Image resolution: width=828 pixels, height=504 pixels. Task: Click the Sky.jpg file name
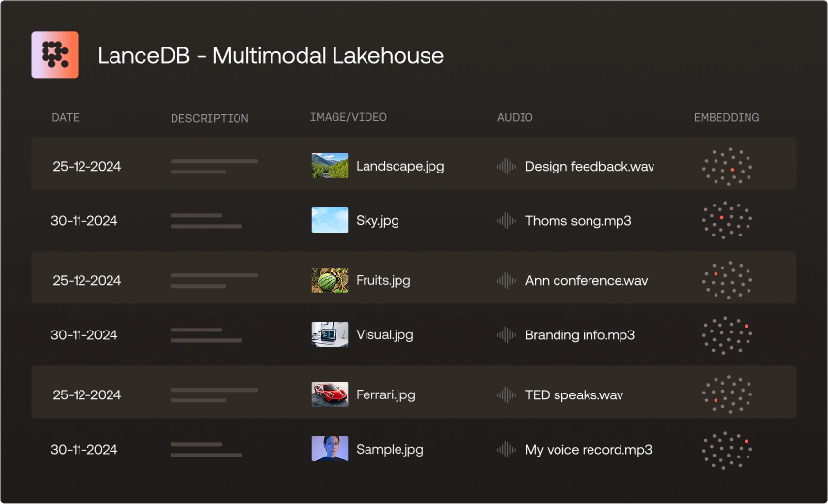[x=377, y=221]
